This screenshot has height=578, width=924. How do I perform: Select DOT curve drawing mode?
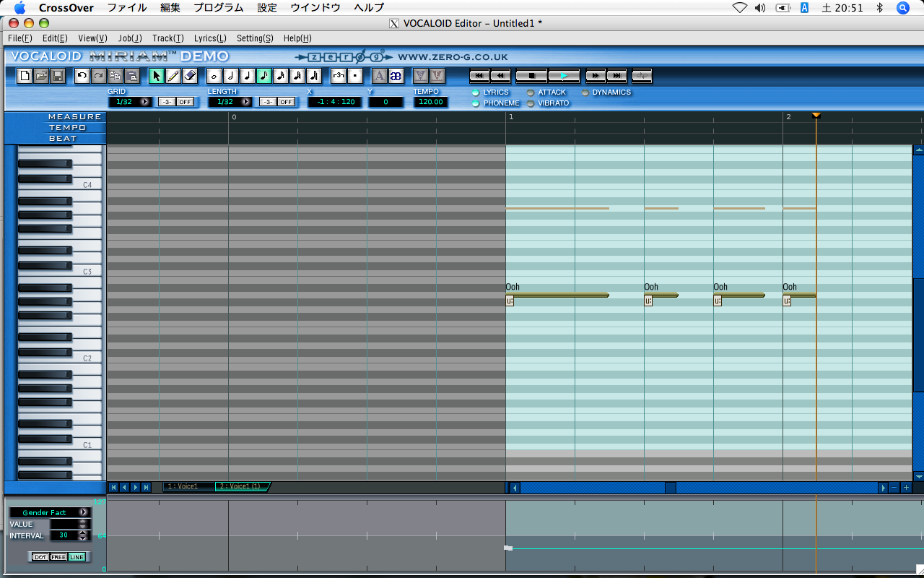tap(41, 557)
